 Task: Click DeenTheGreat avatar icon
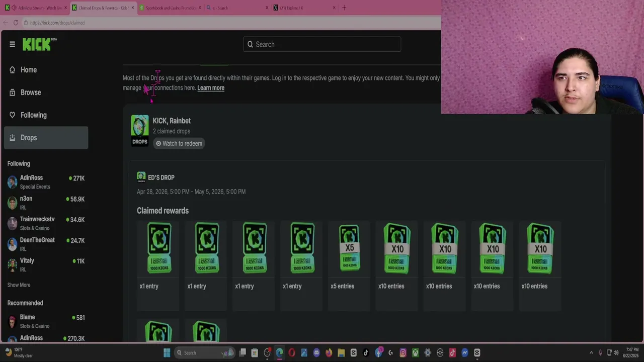12,244
